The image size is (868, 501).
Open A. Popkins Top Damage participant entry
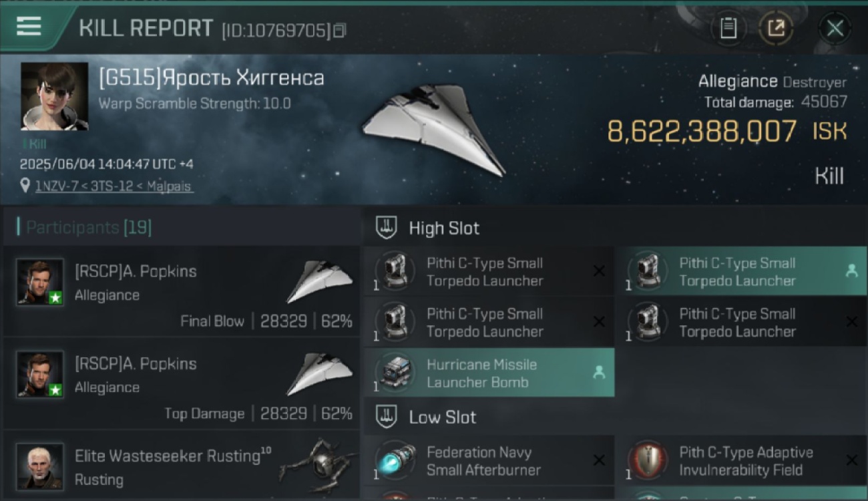182,383
